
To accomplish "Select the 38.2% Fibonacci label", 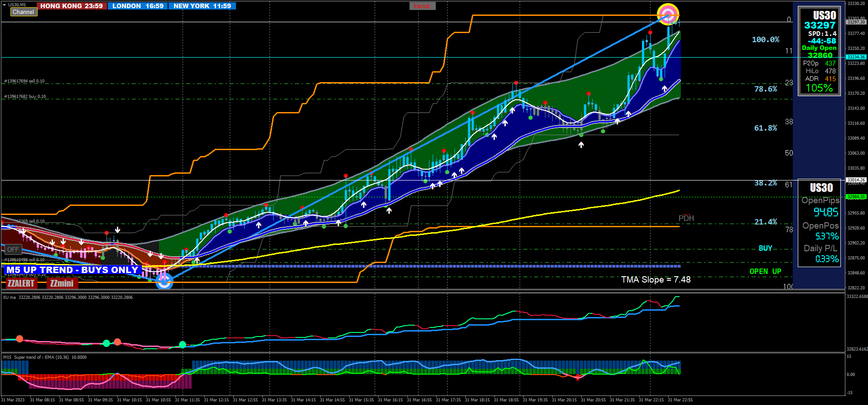I will coord(766,183).
